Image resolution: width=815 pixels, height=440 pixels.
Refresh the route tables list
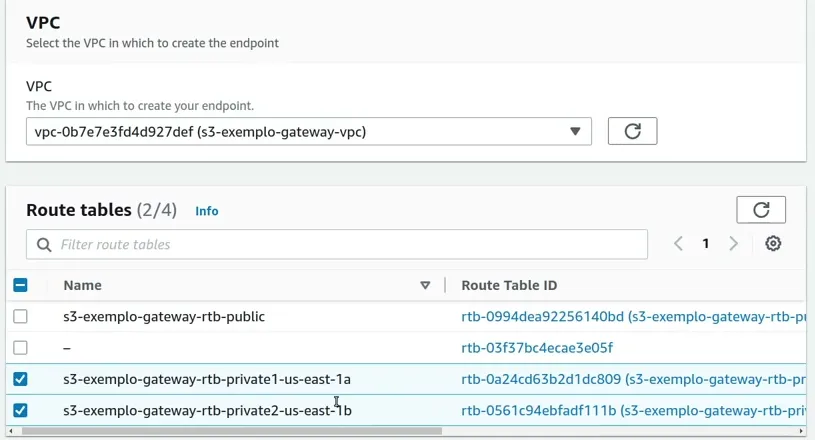click(x=761, y=210)
